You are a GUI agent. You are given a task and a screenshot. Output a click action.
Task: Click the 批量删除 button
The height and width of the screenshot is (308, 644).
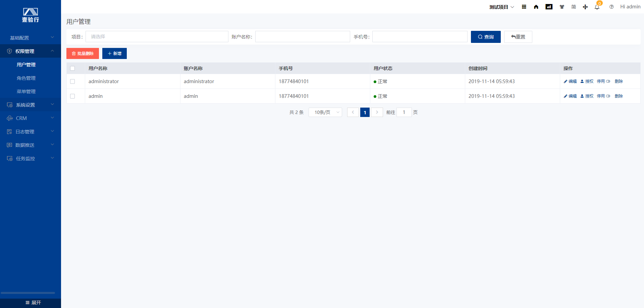pyautogui.click(x=83, y=54)
